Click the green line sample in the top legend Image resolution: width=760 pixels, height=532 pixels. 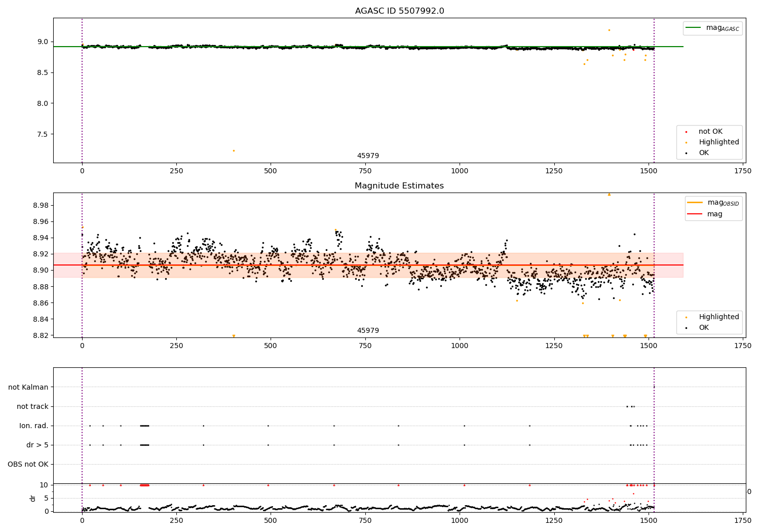[694, 28]
